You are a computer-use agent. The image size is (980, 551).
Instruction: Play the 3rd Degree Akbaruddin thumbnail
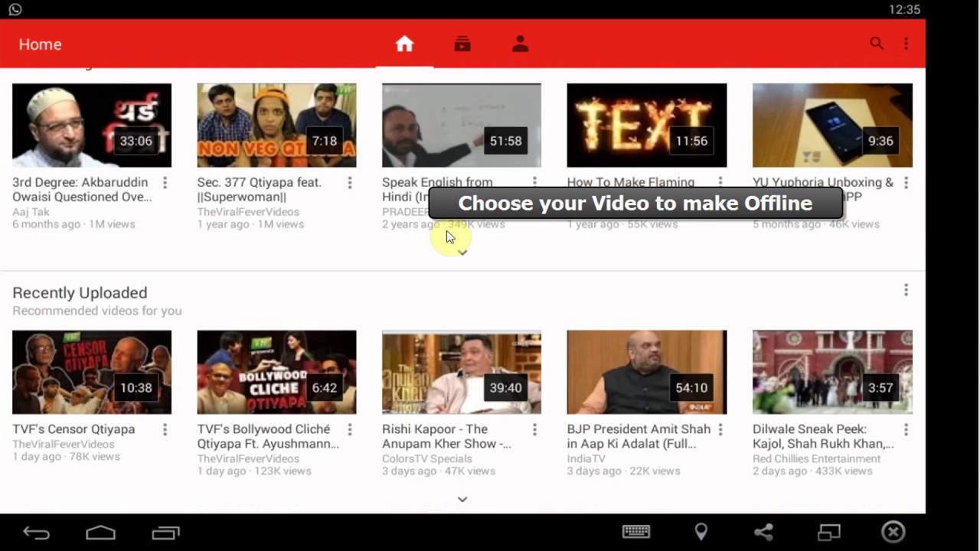tap(92, 126)
